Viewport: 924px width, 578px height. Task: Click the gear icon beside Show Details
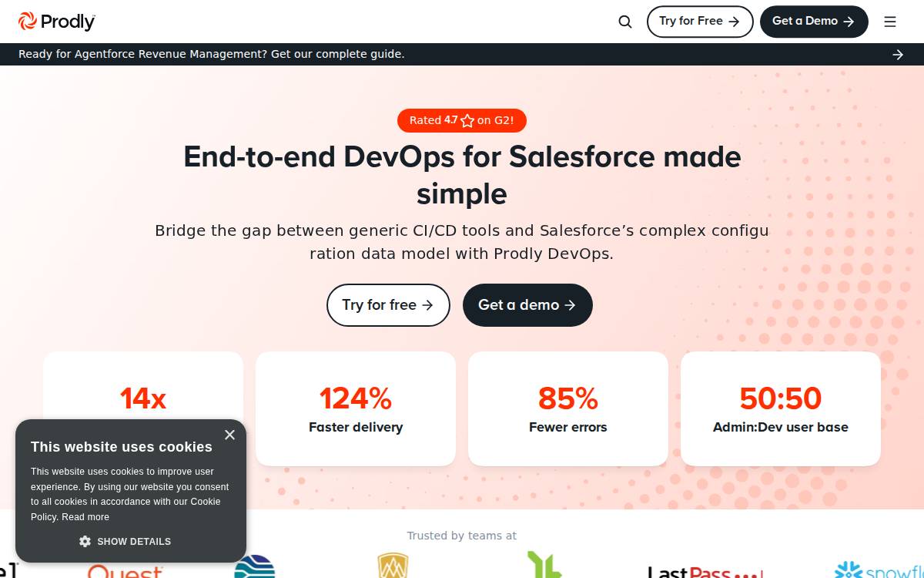[x=85, y=541]
